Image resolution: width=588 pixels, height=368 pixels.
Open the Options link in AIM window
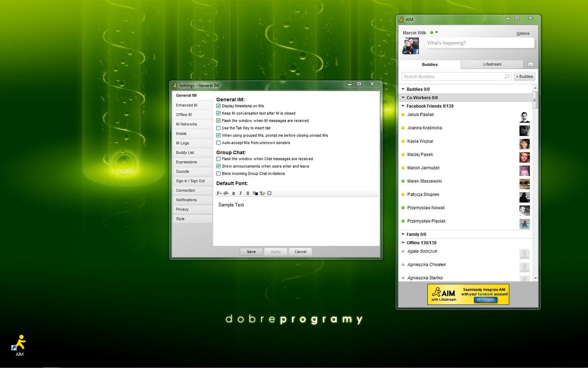tap(523, 33)
